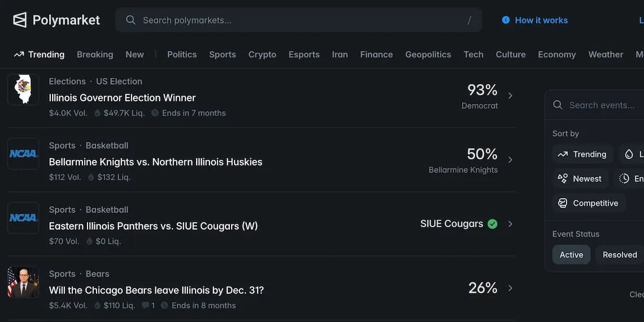This screenshot has width=644, height=322.
Task: Switch to the Politics category tab
Action: [x=182, y=55]
